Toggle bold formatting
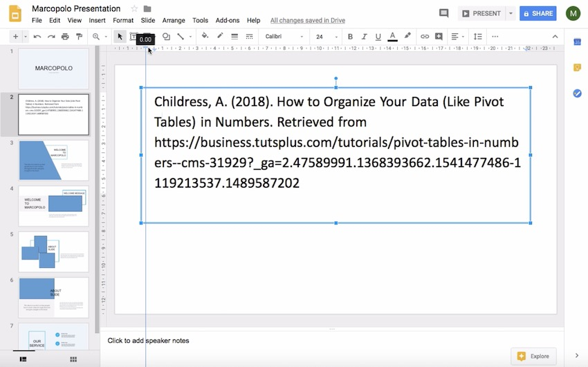 tap(350, 37)
